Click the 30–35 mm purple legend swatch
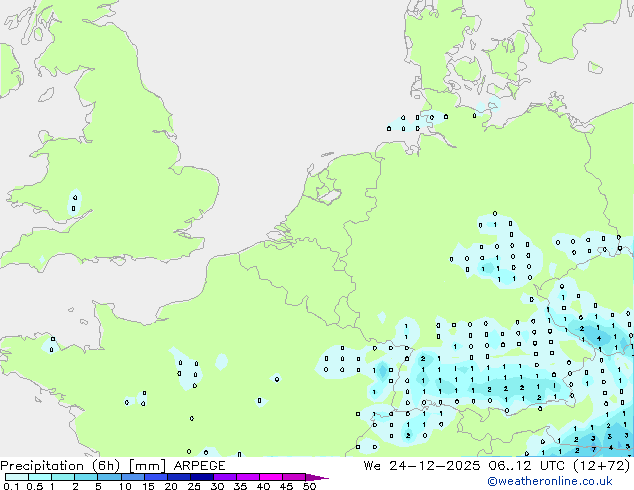Image resolution: width=634 pixels, height=490 pixels. [x=225, y=477]
